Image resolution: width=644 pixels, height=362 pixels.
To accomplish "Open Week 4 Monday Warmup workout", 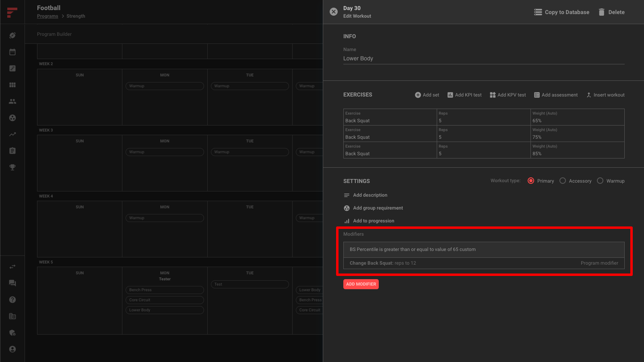I will [x=165, y=218].
